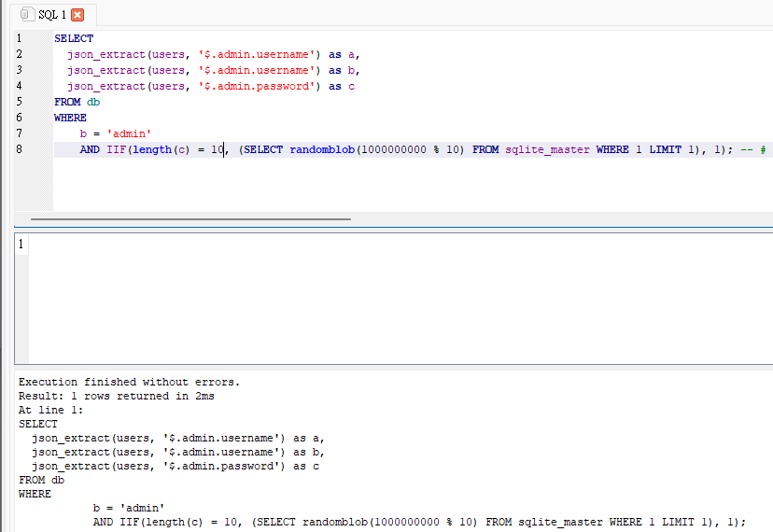Click 'FROM db' in the execution log
773x532 pixels.
pyautogui.click(x=41, y=480)
